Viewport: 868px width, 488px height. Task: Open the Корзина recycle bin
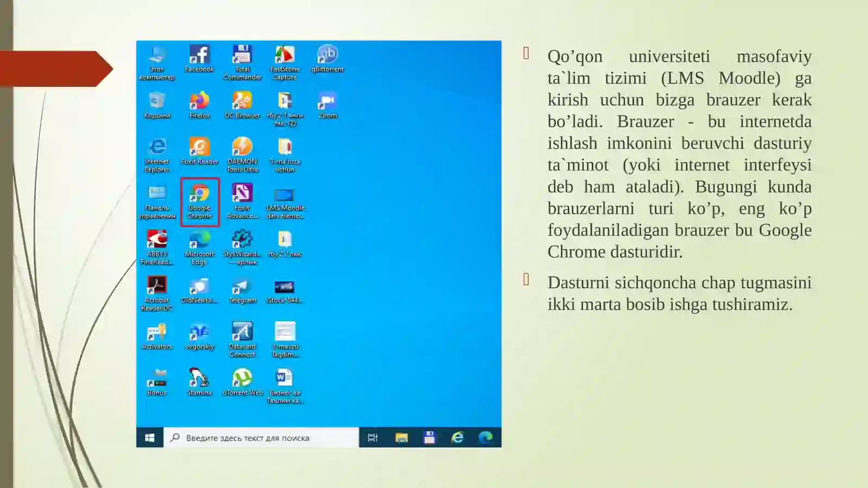point(157,104)
